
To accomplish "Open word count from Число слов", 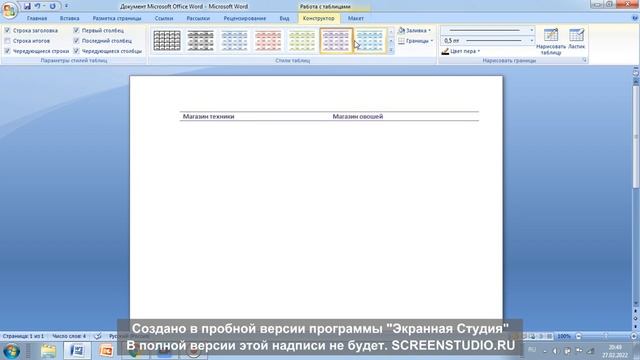I will click(x=69, y=336).
